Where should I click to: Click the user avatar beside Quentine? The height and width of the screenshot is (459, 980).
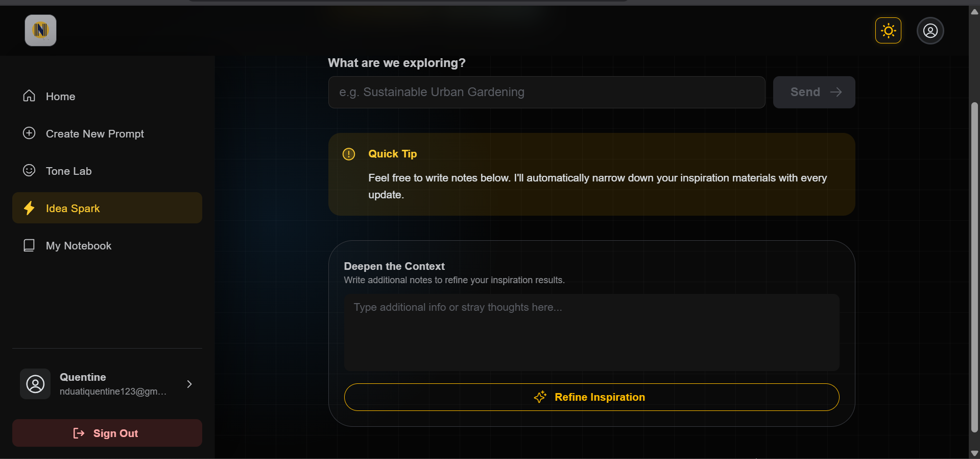(x=35, y=384)
